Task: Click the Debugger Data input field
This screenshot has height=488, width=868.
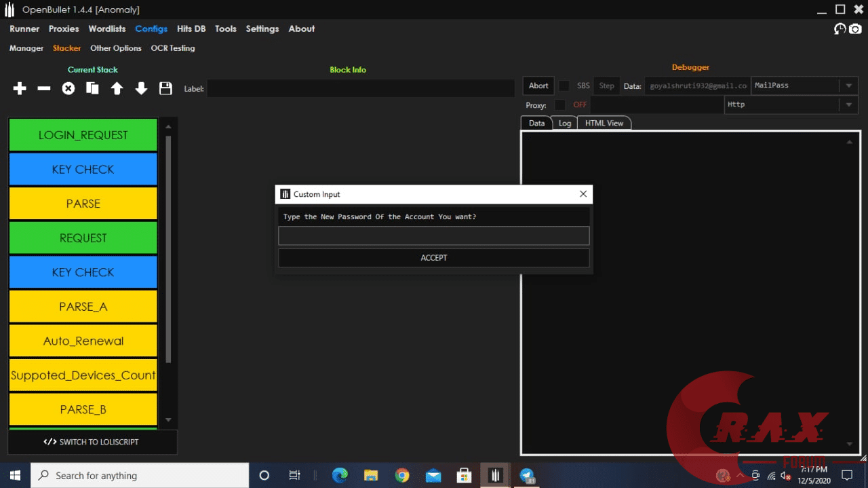Action: point(697,86)
